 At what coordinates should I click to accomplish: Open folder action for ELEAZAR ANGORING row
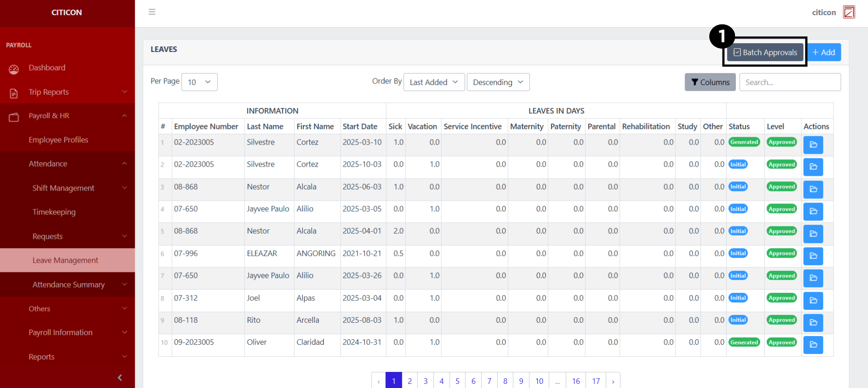pos(813,256)
